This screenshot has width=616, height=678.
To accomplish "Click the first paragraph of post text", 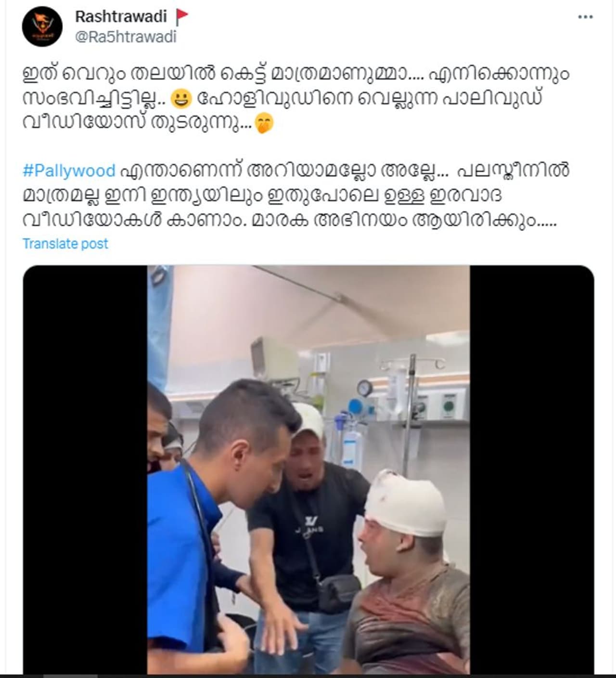I will click(x=296, y=98).
